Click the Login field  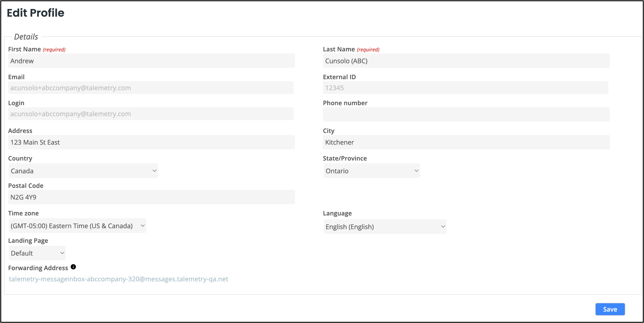151,114
